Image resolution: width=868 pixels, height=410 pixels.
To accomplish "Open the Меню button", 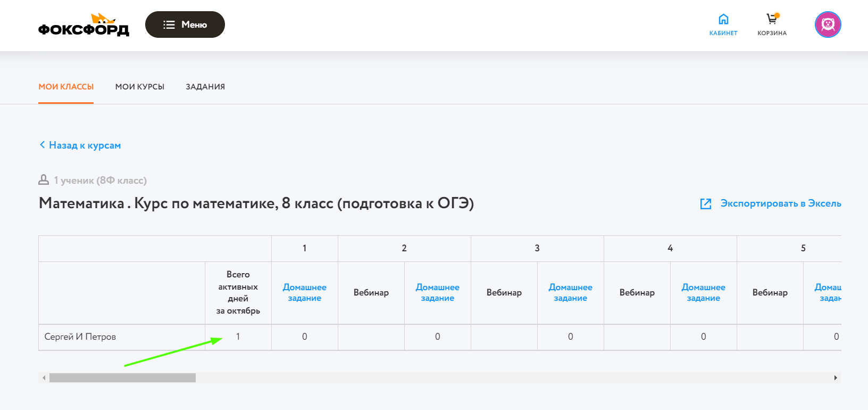I will (x=185, y=24).
